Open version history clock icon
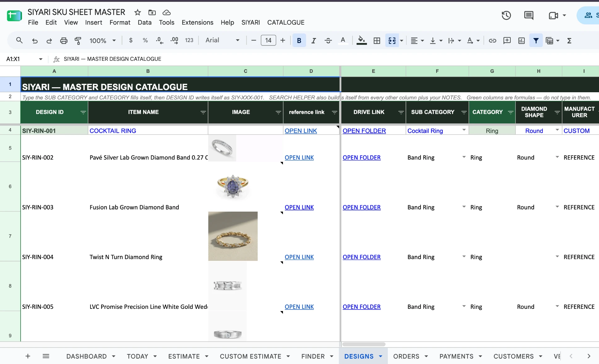 click(506, 15)
